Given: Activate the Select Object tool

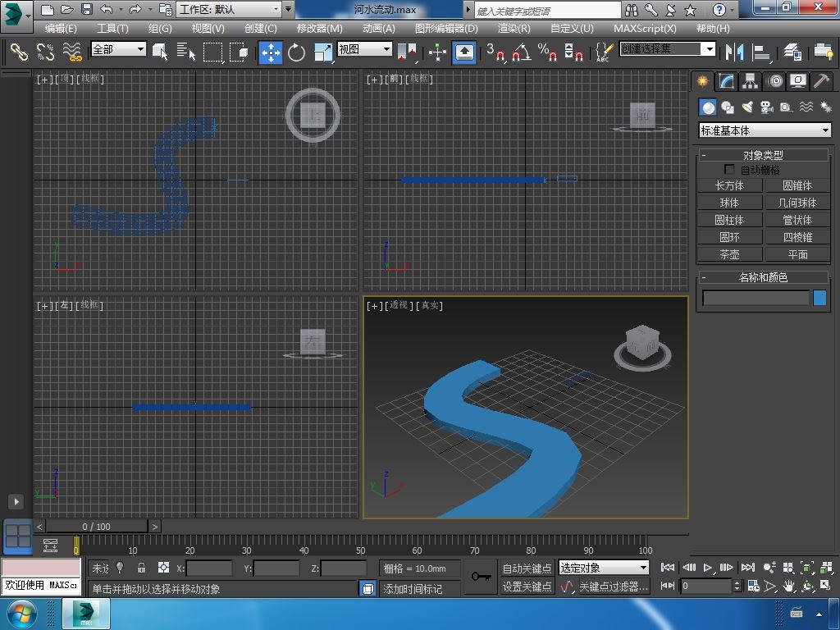Looking at the screenshot, I should pyautogui.click(x=160, y=52).
